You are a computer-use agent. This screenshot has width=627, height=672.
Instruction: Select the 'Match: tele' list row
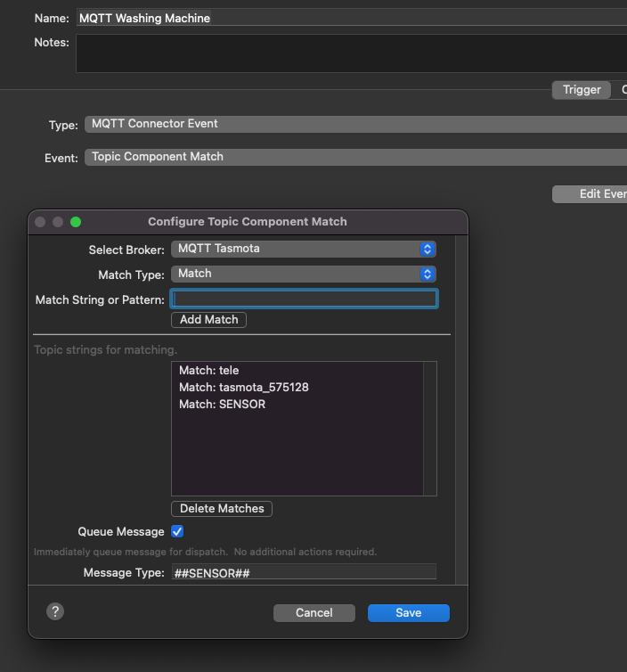coord(297,370)
